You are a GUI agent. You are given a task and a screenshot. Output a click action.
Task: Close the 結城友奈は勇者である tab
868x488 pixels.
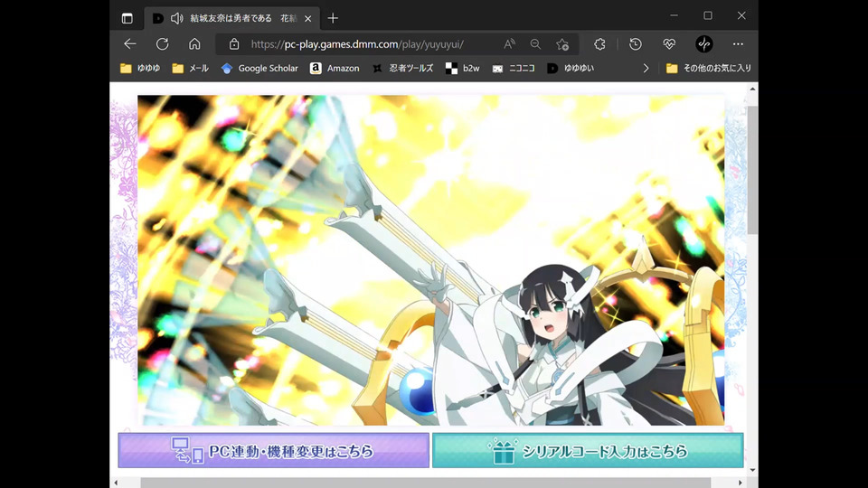coord(307,18)
